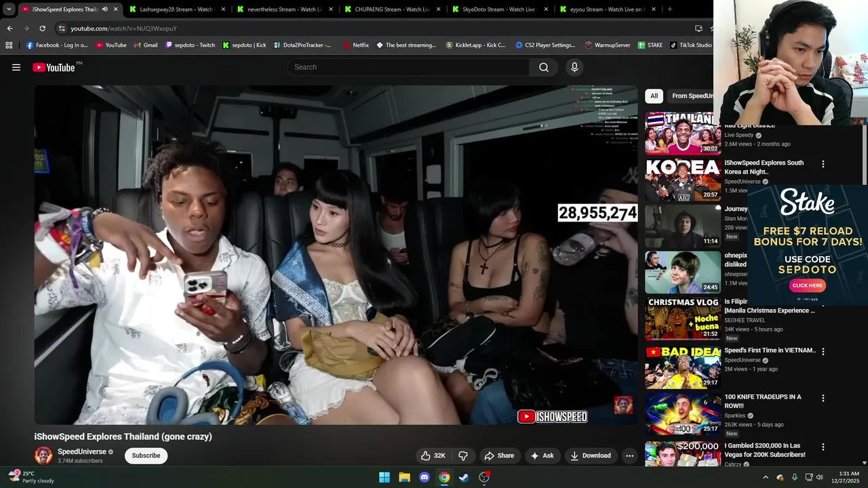
Task: Dislike the video with thumbs down
Action: tap(463, 455)
